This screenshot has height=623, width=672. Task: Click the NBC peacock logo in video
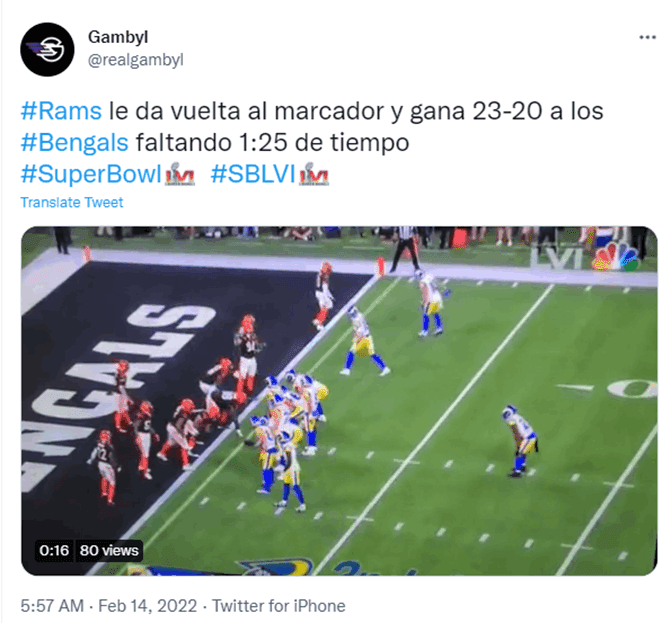(x=615, y=257)
